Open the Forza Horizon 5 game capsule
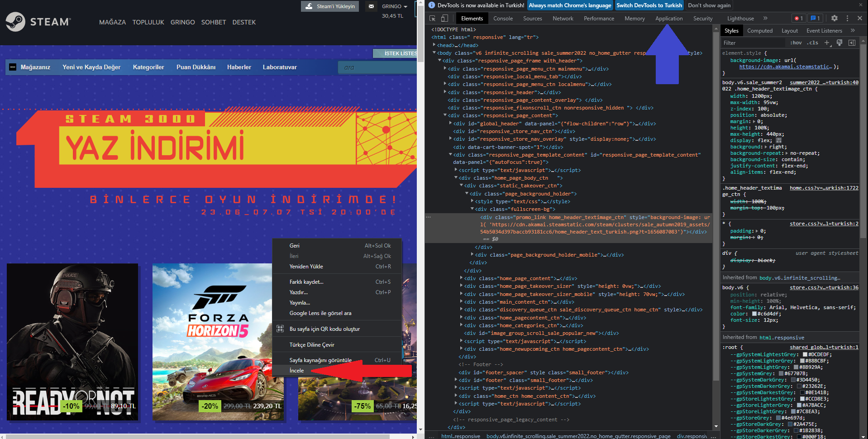Screen dimensions: 868x439 pos(218,342)
